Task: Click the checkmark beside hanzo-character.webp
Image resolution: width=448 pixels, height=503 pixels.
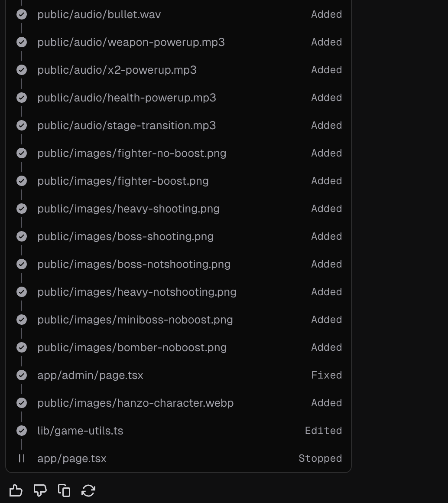Action: [x=22, y=403]
